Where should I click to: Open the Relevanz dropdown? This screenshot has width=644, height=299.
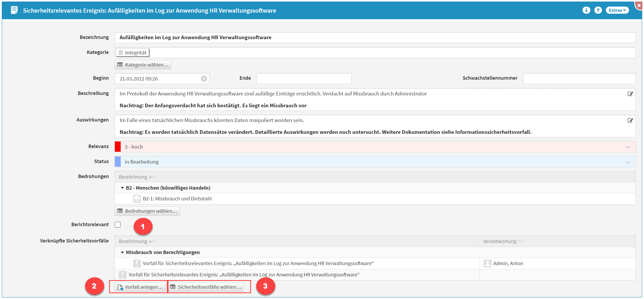click(x=627, y=147)
